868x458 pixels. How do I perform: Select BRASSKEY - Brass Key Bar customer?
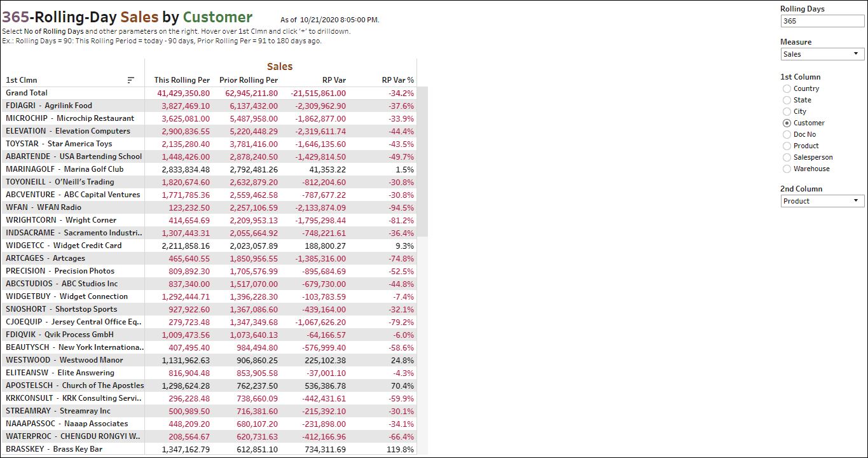54,449
